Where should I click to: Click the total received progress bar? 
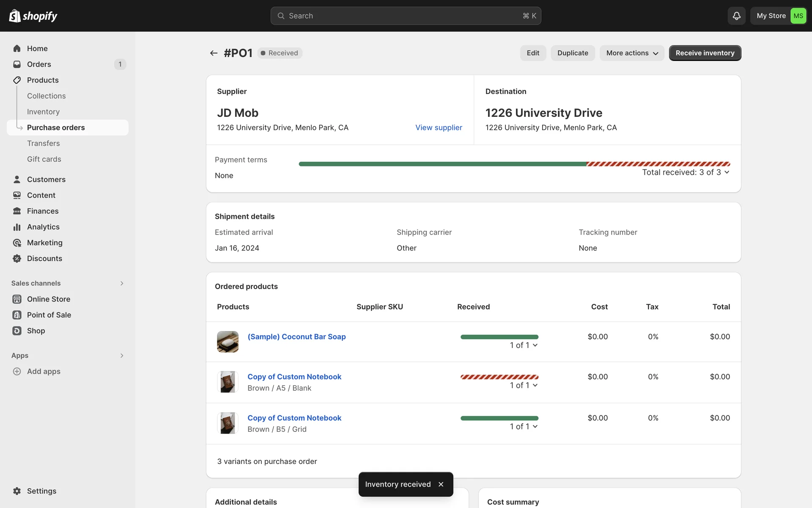[514, 164]
